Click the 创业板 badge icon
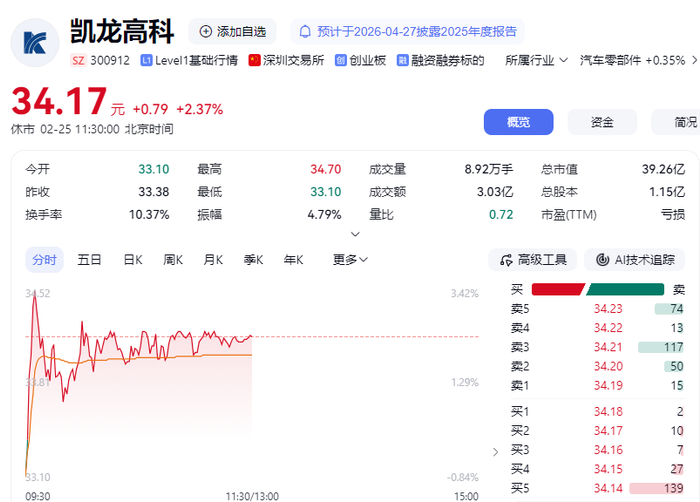The height and width of the screenshot is (502, 700). [x=341, y=60]
